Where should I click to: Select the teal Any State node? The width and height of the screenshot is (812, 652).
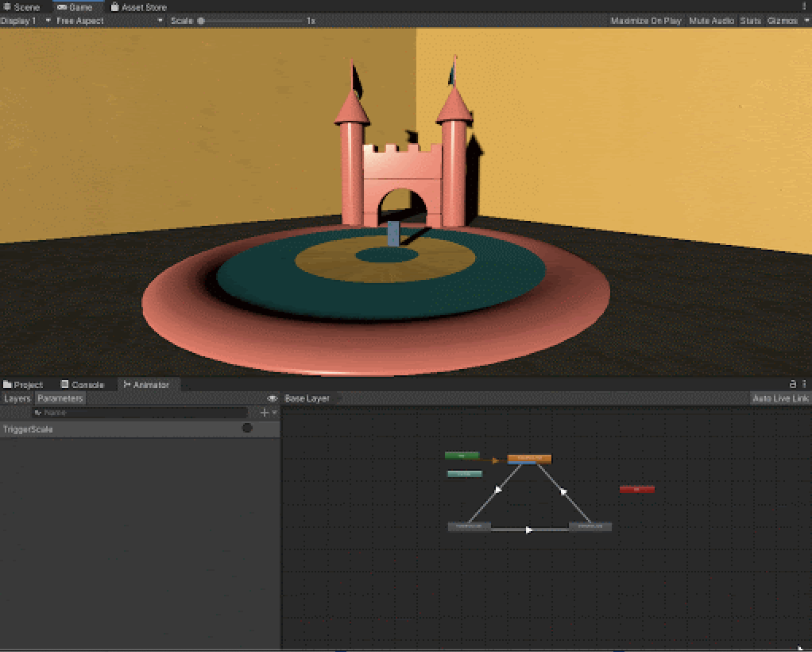click(x=465, y=474)
